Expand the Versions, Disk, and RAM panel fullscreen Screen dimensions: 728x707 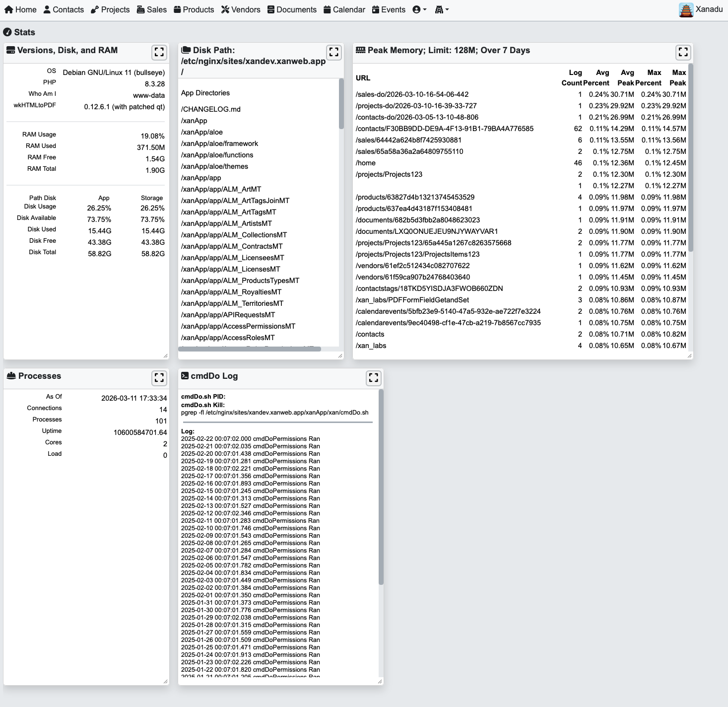[159, 52]
